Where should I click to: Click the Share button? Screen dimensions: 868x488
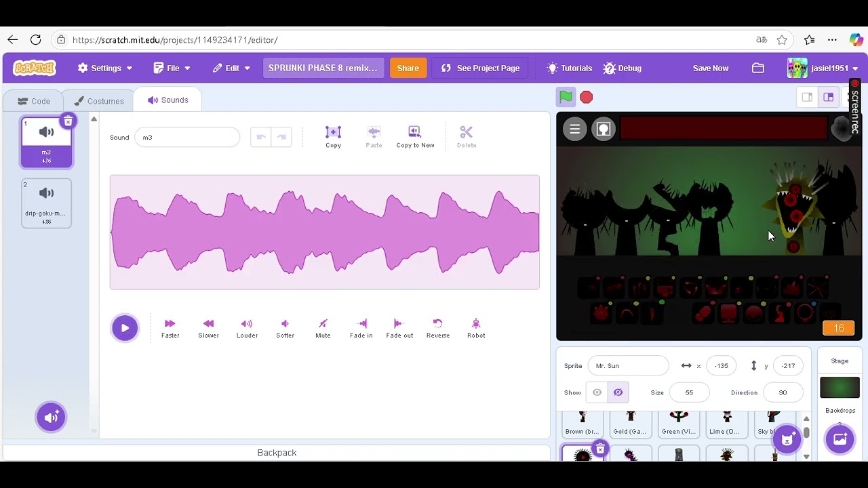click(x=408, y=68)
